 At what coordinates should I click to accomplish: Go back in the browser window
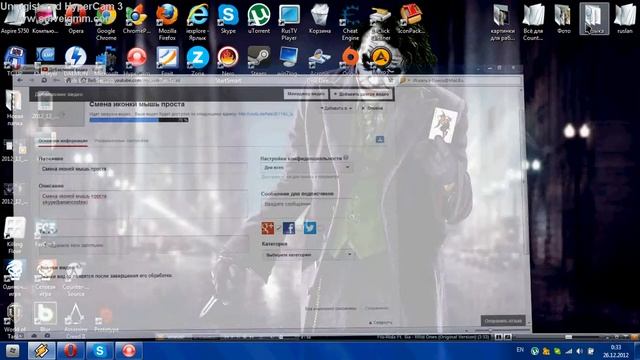coord(20,80)
